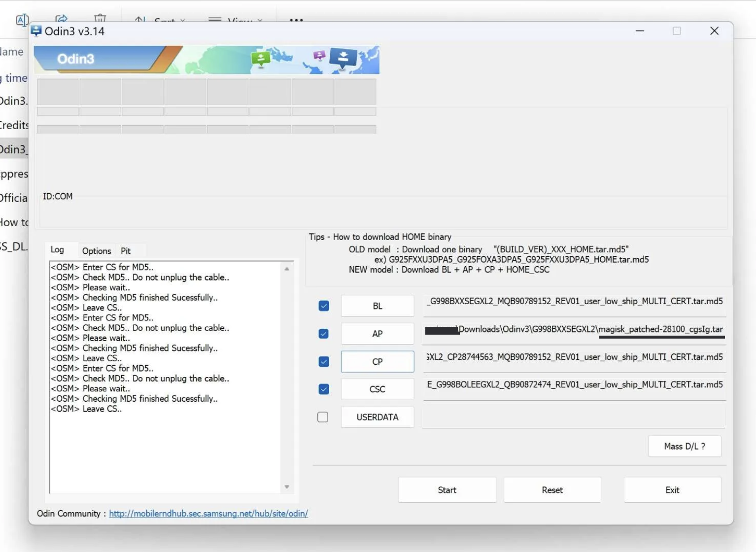Click the last 'Leave CS..' log line
Viewport: 756px width, 552px height.
pyautogui.click(x=86, y=409)
